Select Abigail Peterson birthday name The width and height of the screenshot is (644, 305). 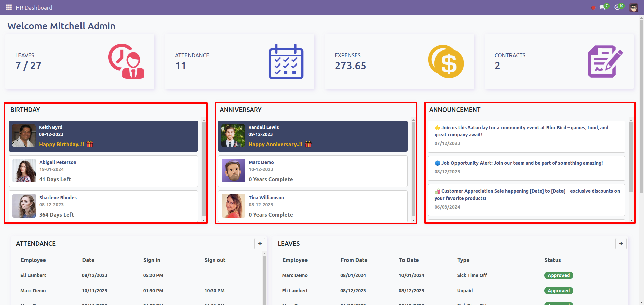58,162
